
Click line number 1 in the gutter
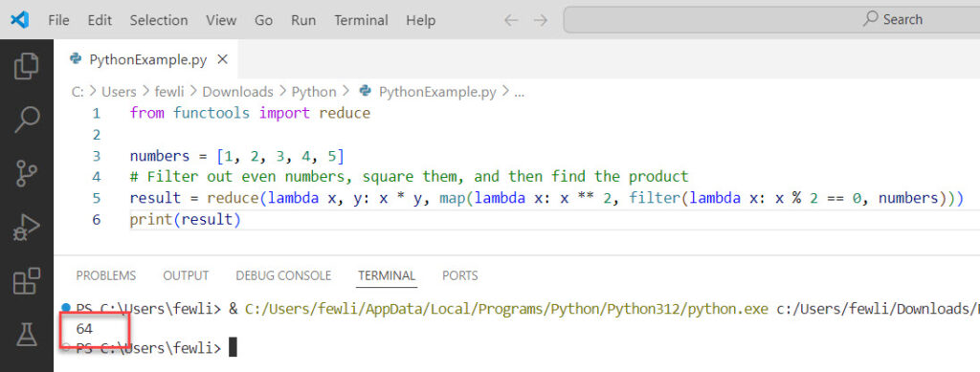96,114
